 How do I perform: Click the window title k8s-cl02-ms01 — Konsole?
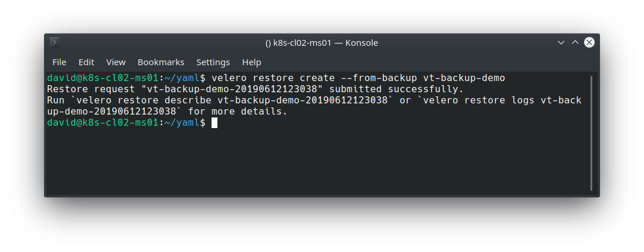(x=321, y=43)
